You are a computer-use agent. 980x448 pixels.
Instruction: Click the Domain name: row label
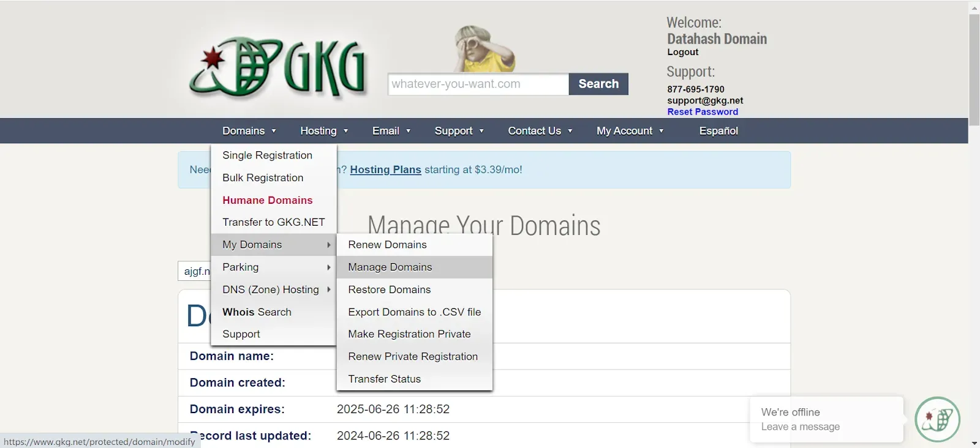click(x=232, y=356)
